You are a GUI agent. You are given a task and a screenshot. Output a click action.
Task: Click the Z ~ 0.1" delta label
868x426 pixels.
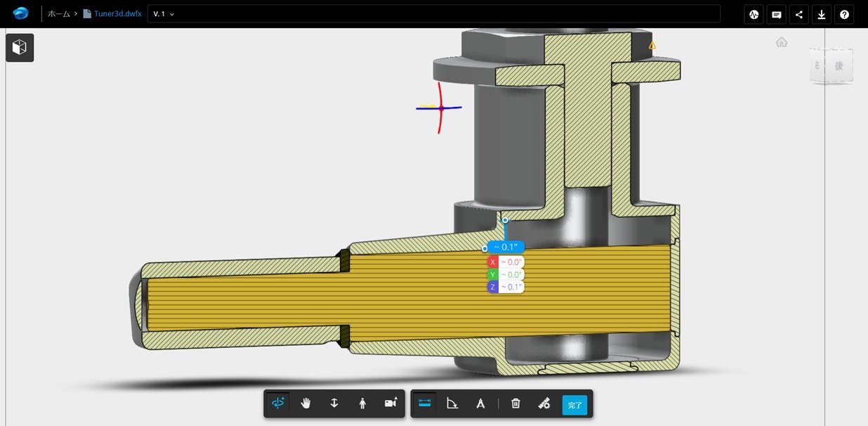pyautogui.click(x=506, y=288)
